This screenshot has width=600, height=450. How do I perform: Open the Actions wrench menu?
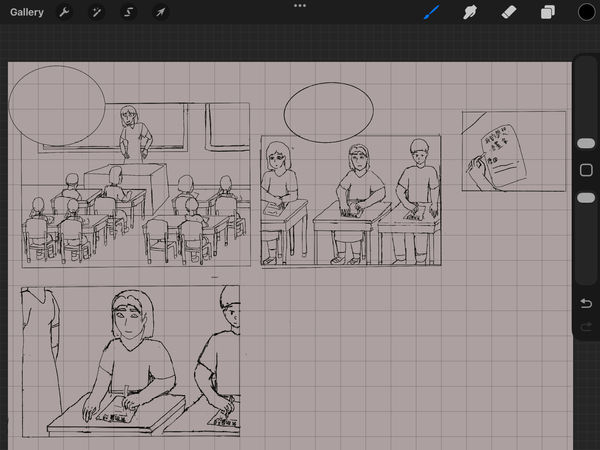tap(64, 12)
